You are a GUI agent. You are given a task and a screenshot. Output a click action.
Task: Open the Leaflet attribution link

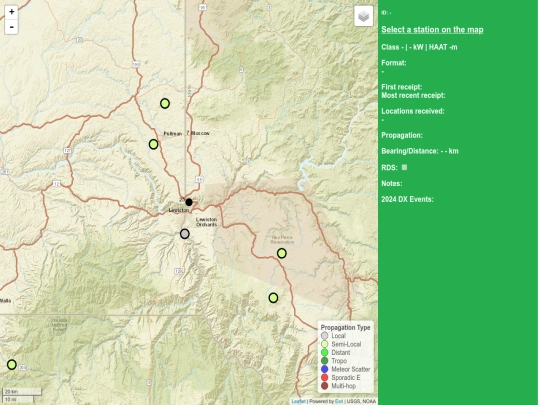(x=298, y=402)
